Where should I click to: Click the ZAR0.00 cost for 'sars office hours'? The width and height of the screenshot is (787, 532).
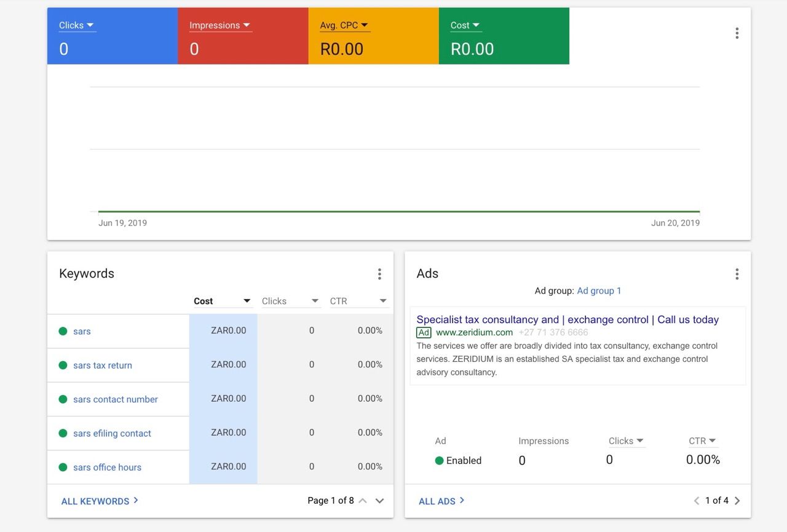[x=228, y=466]
